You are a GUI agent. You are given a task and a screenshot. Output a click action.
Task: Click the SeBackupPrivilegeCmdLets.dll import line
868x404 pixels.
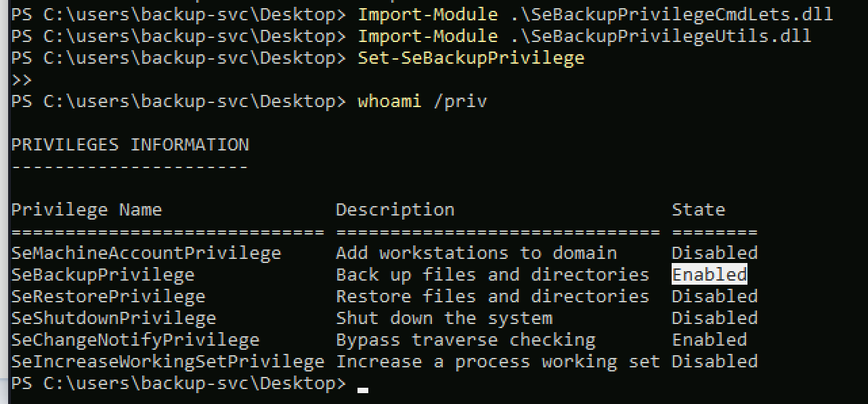point(596,14)
